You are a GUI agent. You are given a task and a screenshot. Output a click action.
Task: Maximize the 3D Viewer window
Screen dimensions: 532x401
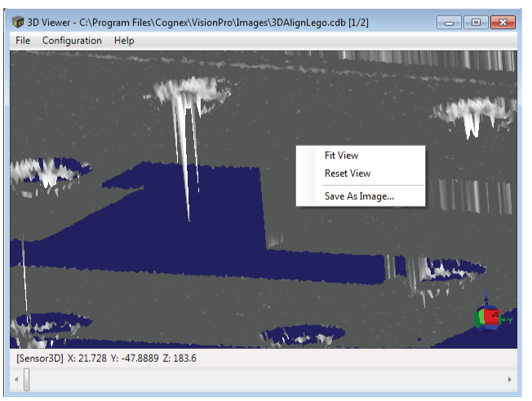pos(476,23)
